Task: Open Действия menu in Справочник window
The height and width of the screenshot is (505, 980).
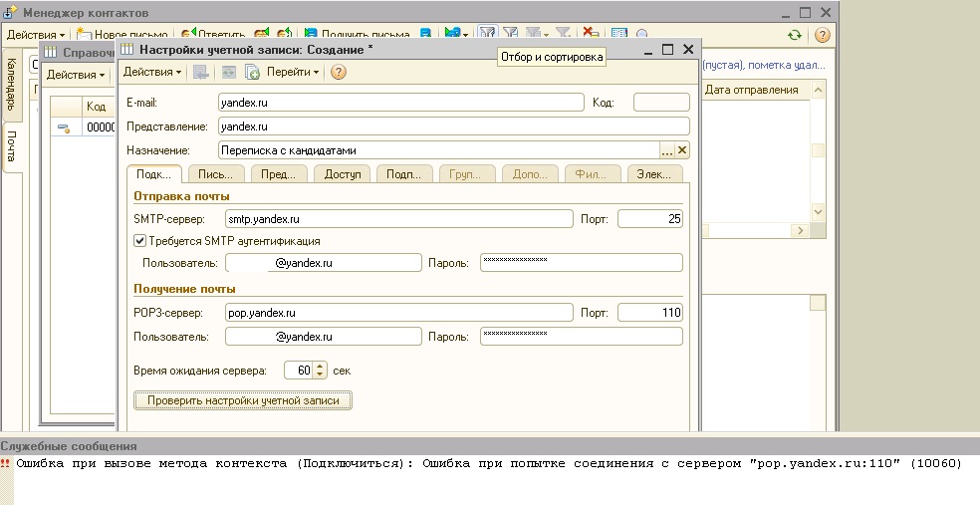Action: [76, 75]
